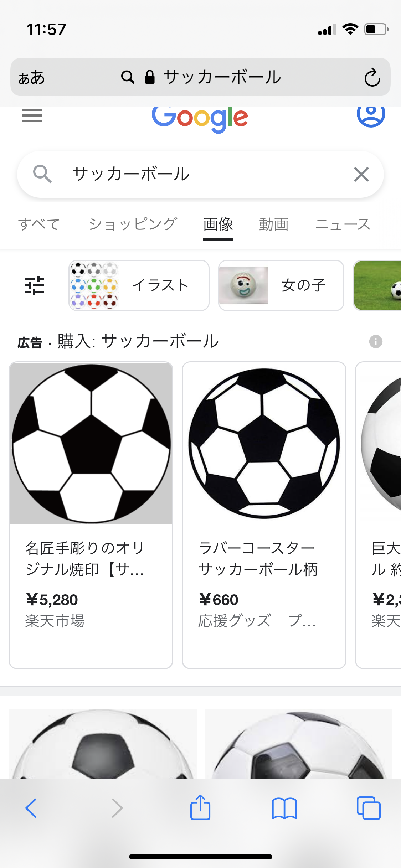Filter images by イラスト chip
This screenshot has height=868, width=401.
click(x=139, y=285)
